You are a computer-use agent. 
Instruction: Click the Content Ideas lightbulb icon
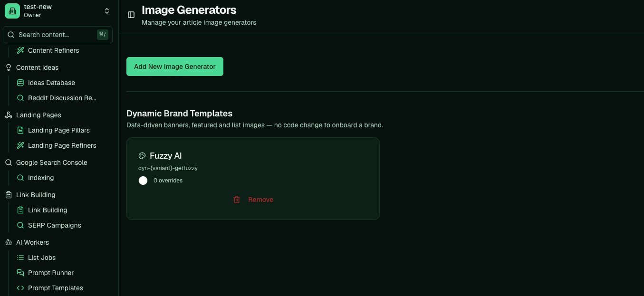point(9,67)
